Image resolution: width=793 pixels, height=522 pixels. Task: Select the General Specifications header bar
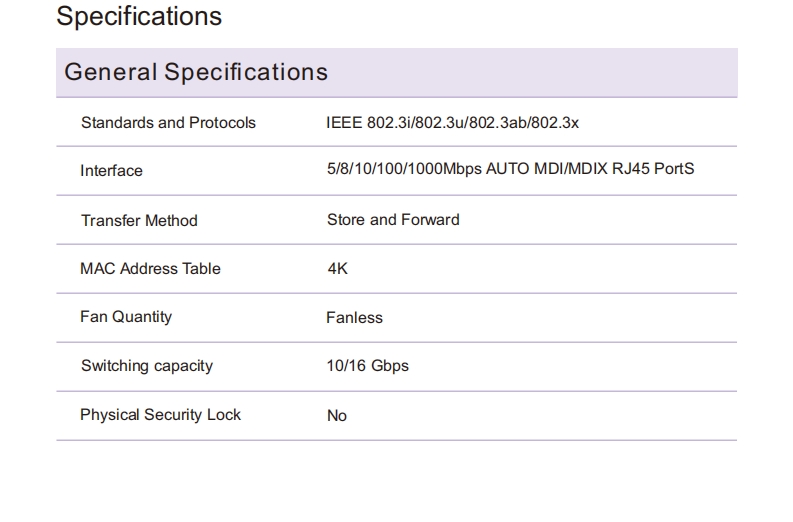pyautogui.click(x=396, y=72)
